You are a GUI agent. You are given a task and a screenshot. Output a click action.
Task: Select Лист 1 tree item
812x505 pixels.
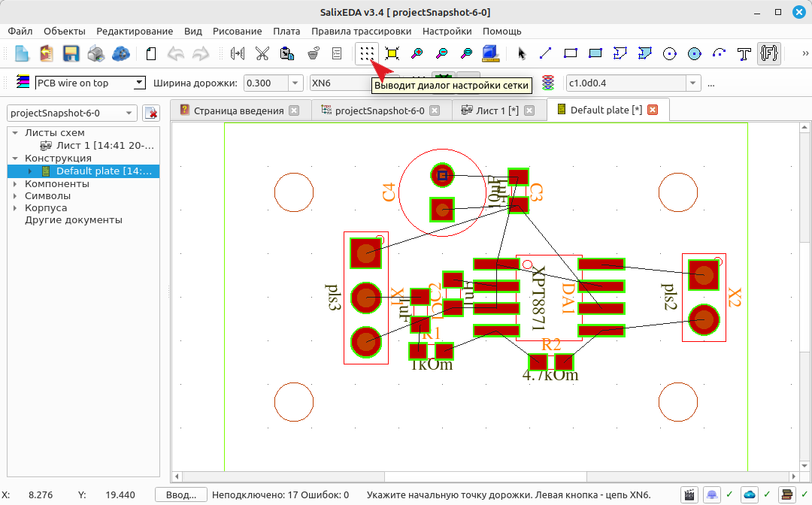(x=97, y=145)
